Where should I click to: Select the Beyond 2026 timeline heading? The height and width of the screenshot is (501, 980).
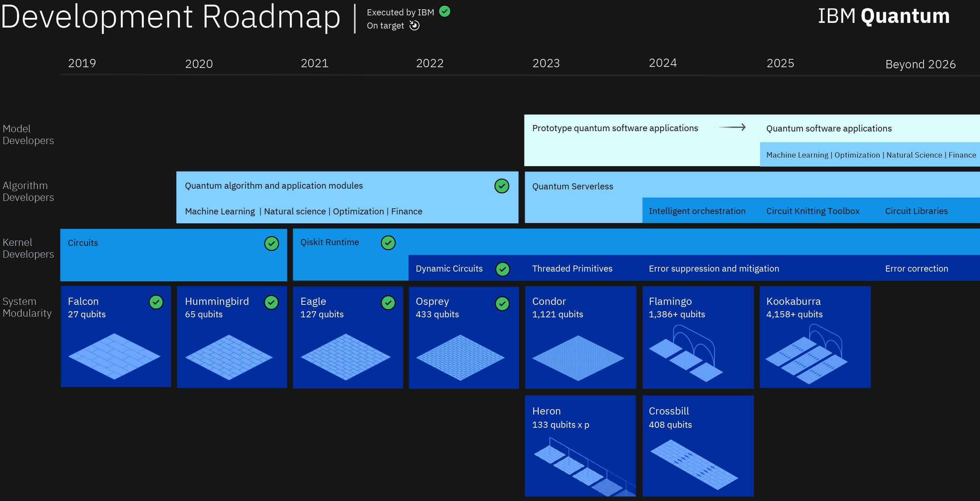click(x=920, y=64)
